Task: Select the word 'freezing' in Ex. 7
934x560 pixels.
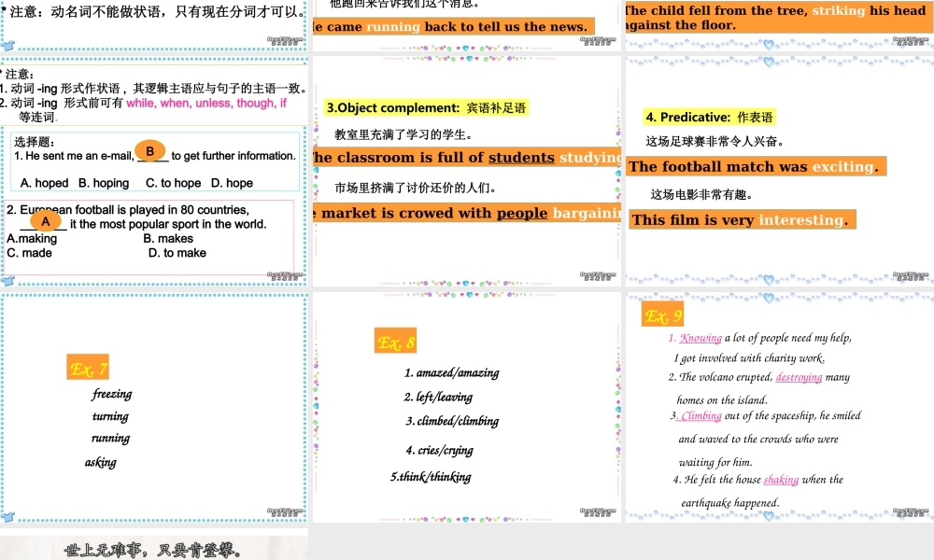Action: point(112,394)
